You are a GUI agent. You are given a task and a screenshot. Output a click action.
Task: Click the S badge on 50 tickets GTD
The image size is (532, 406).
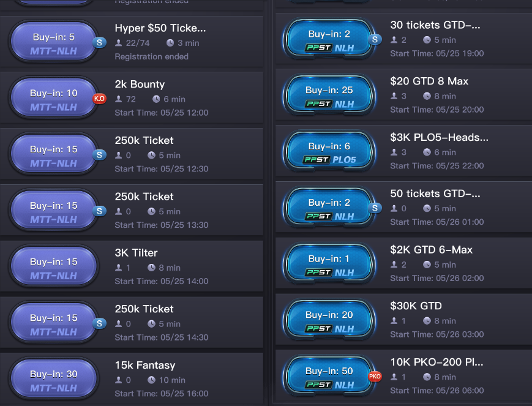pos(375,208)
